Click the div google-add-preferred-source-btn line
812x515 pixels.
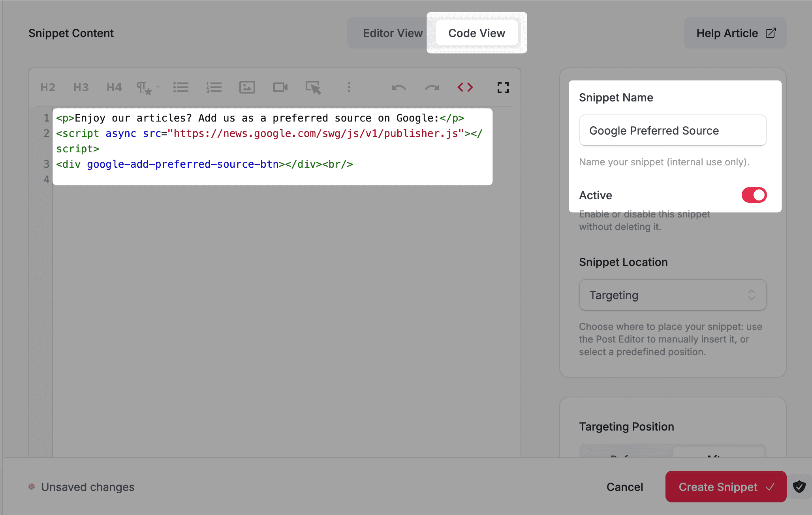(x=204, y=164)
